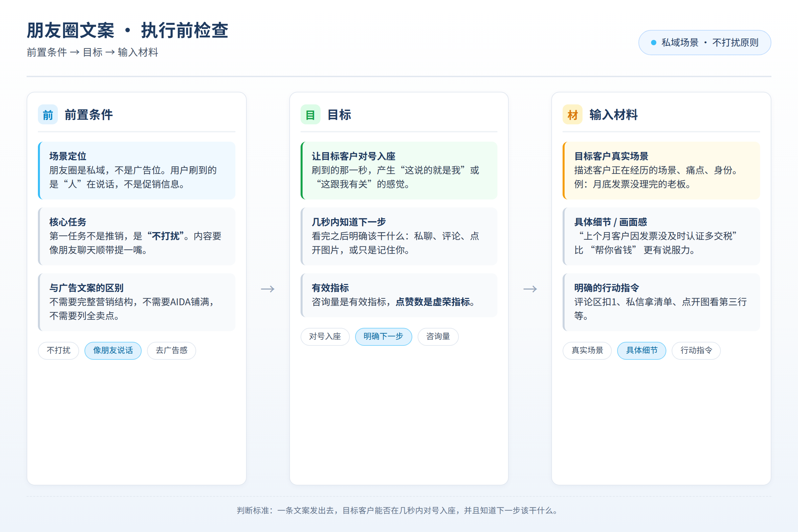The height and width of the screenshot is (532, 798).
Task: Select the 像朋友说话 tag
Action: tap(113, 350)
